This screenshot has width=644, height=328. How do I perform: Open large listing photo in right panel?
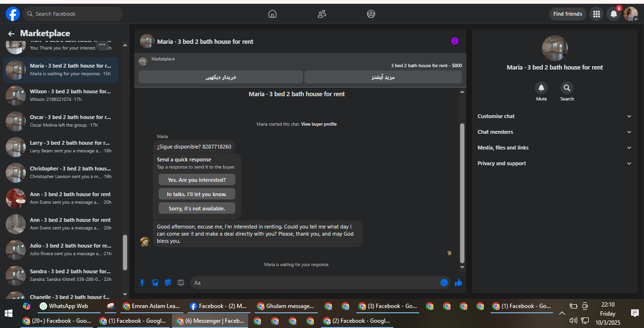coord(555,48)
